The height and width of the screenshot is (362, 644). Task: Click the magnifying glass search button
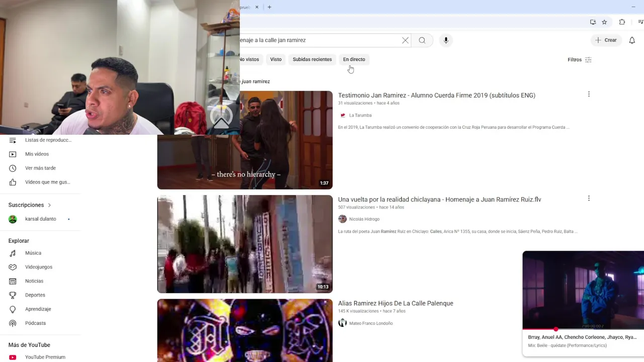coord(422,40)
